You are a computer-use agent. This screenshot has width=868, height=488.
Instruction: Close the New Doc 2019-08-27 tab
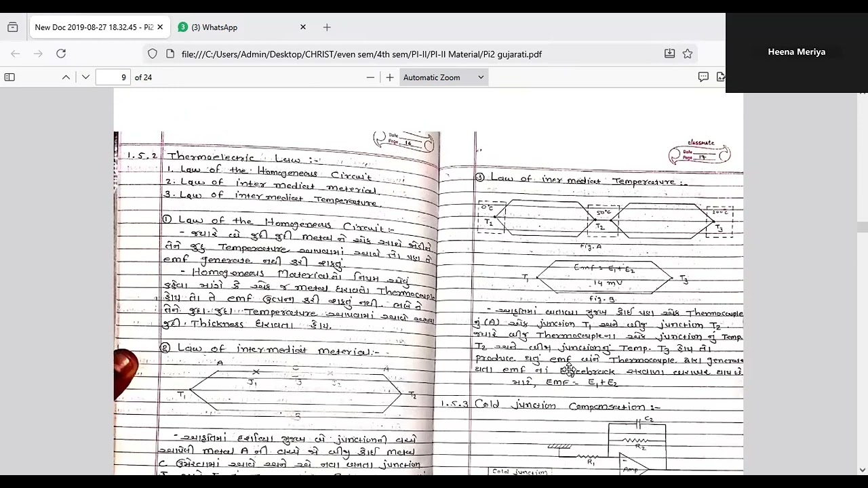click(x=160, y=27)
